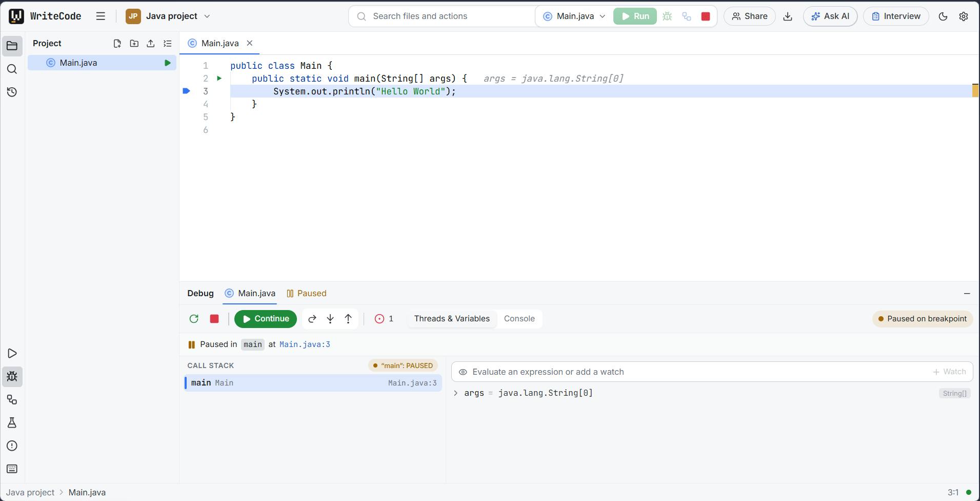Open the Java project dropdown
This screenshot has height=501, width=980.
click(168, 16)
